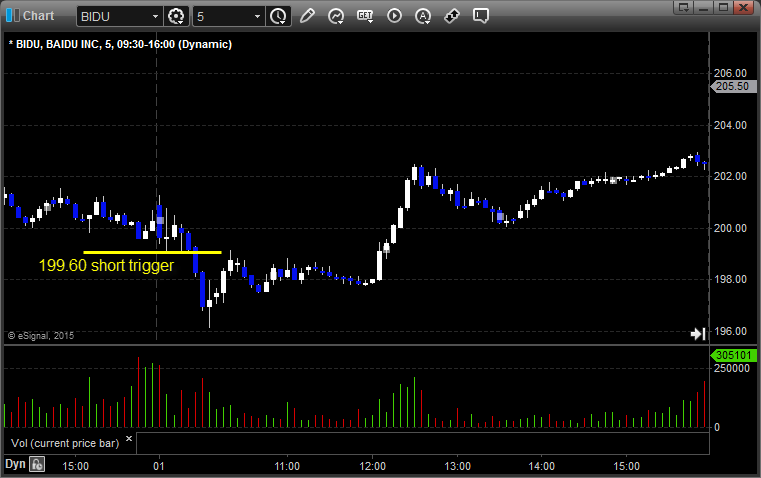Select the pencil drawing tool
761x478 pixels.
pos(307,16)
